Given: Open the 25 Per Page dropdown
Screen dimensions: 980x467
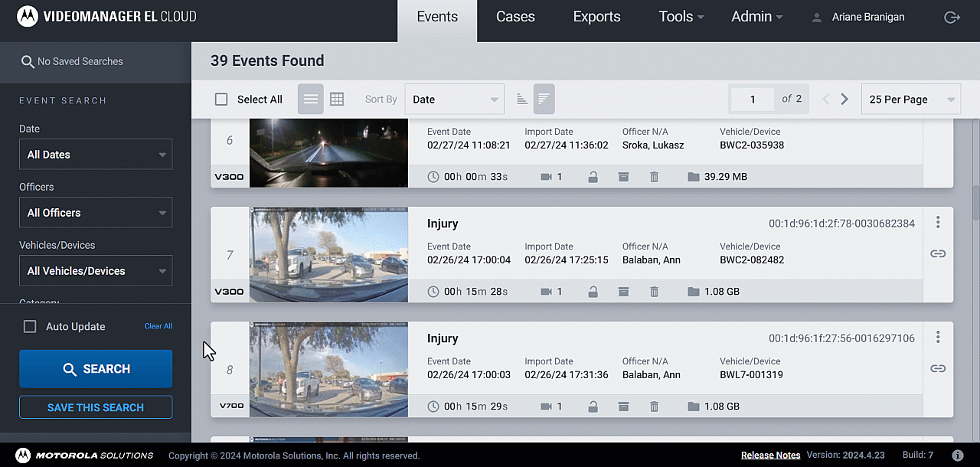Looking at the screenshot, I should 911,100.
